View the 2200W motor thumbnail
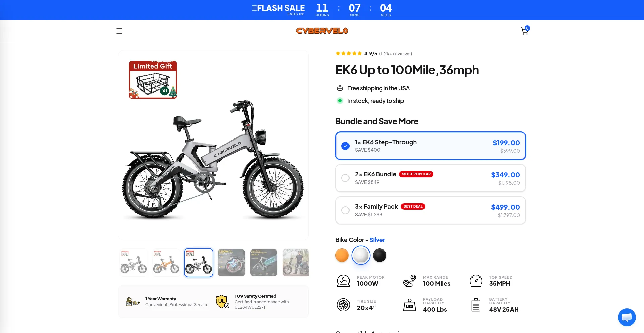Screen dimensions: 644x333 pos(231,263)
